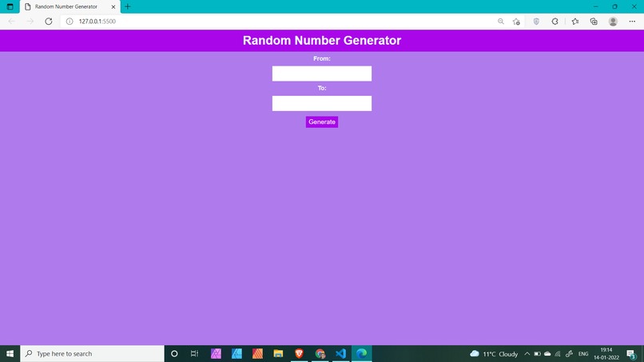Open a new tab with plus button
The width and height of the screenshot is (644, 362).
click(128, 6)
